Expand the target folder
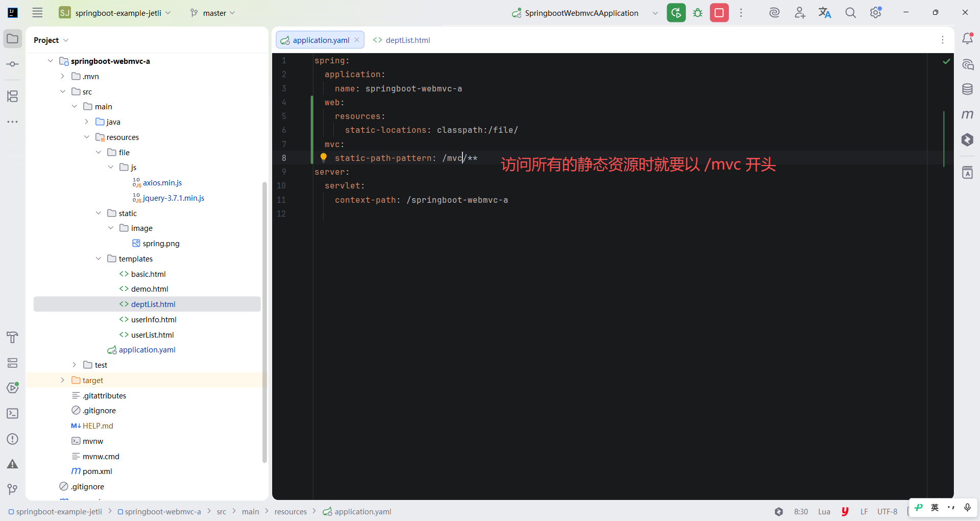This screenshot has width=980, height=521. 62,380
